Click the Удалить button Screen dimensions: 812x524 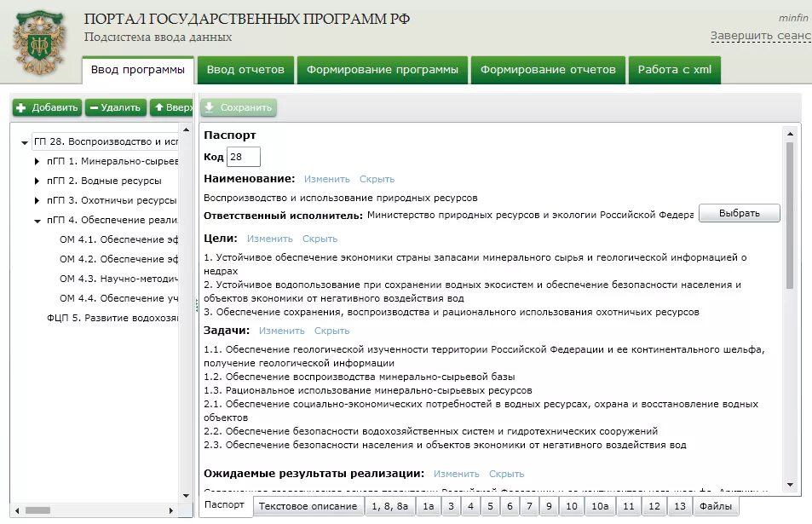pos(116,107)
